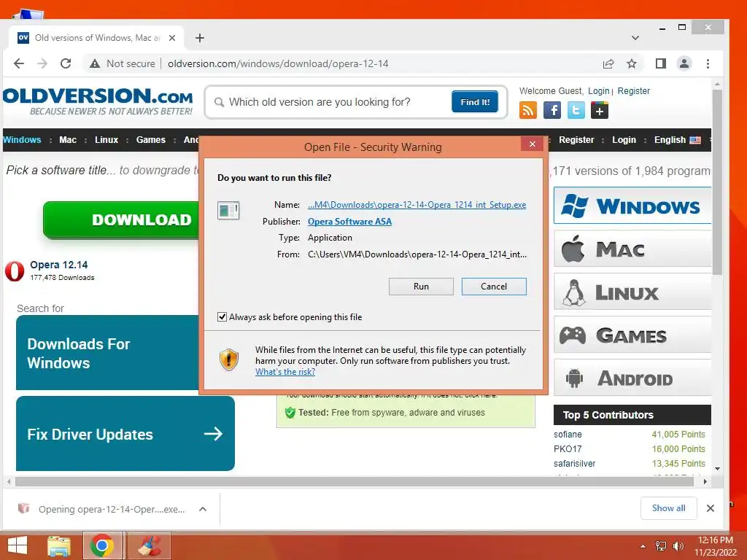
Task: Open the Mac menu item
Action: pyautogui.click(x=68, y=140)
